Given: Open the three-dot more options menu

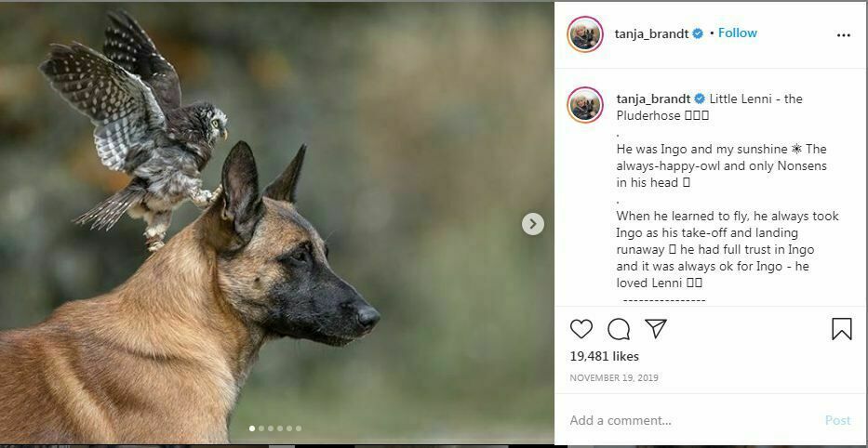Looking at the screenshot, I should (x=844, y=35).
